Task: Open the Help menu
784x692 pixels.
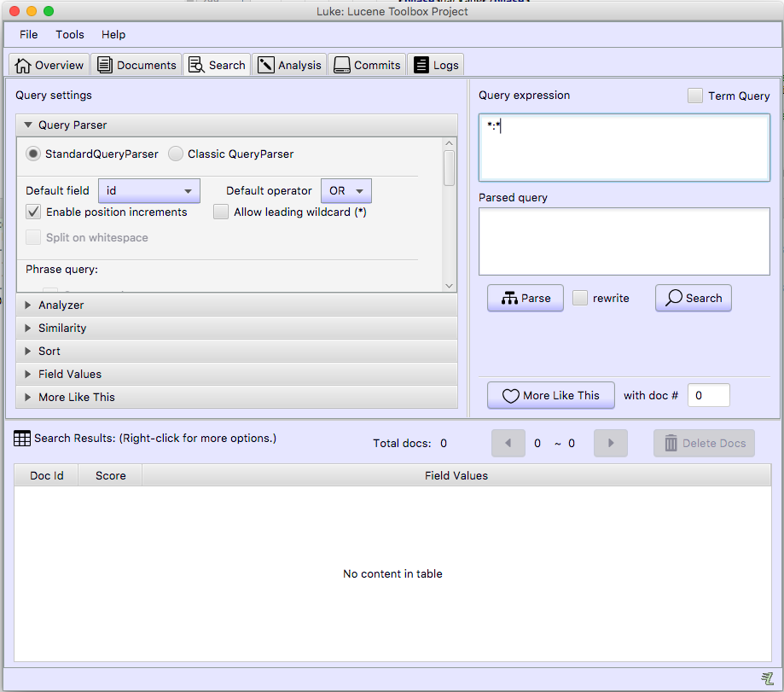Action: point(113,34)
